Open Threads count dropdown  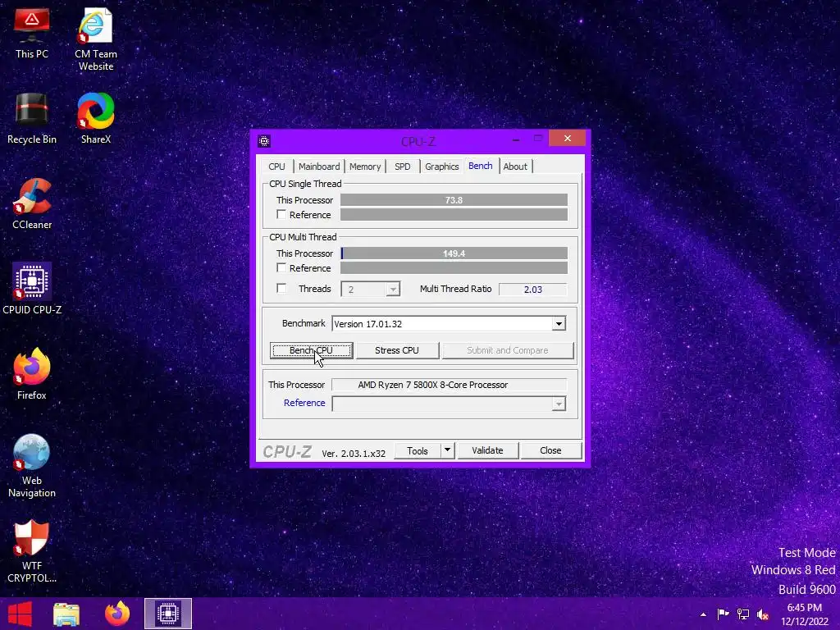click(393, 290)
